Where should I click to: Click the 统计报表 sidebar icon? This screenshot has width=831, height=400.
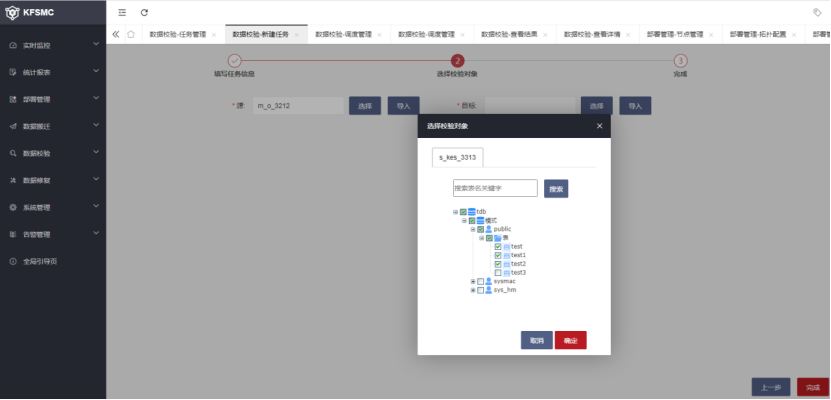[13, 72]
